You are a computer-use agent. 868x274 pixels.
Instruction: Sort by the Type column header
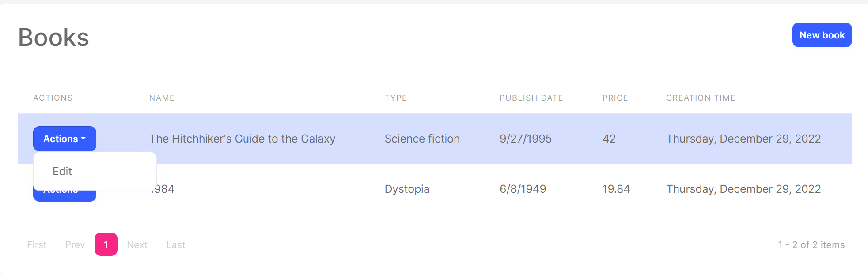pyautogui.click(x=395, y=98)
